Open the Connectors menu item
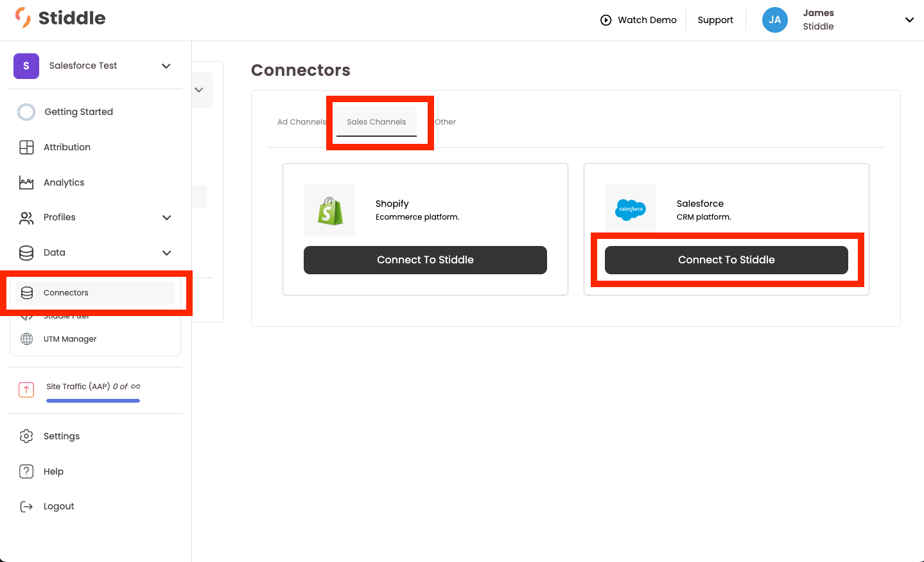The height and width of the screenshot is (562, 924). [95, 293]
